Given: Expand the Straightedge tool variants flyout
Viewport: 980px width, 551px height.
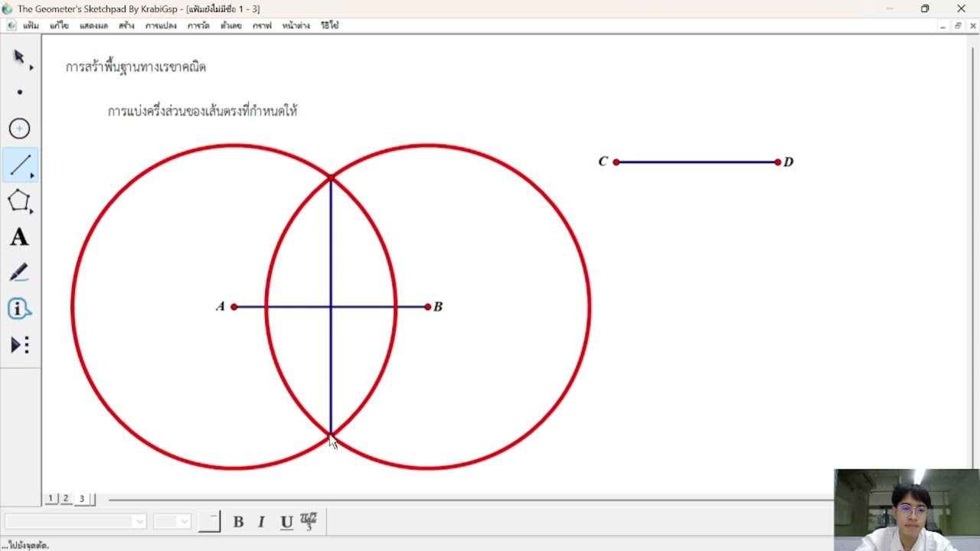Looking at the screenshot, I should click(x=31, y=176).
